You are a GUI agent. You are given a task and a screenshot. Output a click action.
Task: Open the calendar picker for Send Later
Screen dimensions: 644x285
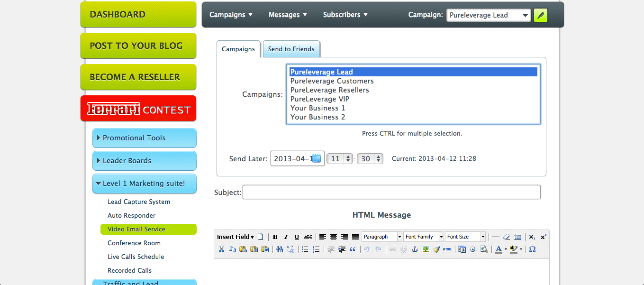[317, 158]
